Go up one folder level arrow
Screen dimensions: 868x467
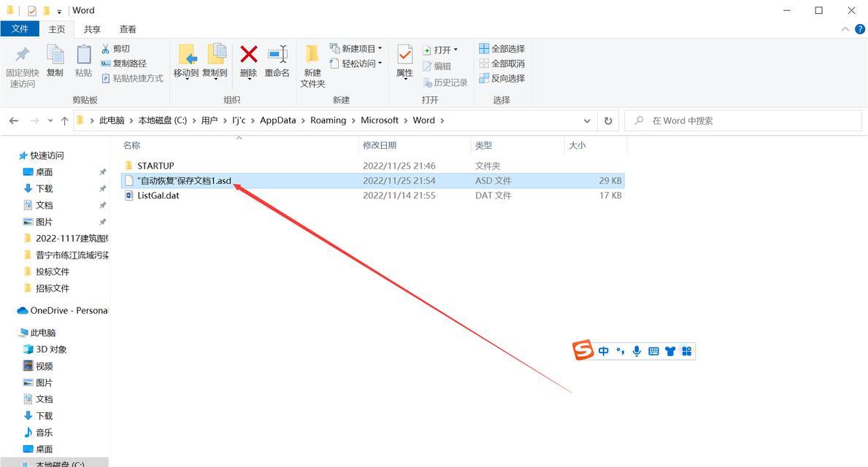coord(64,120)
